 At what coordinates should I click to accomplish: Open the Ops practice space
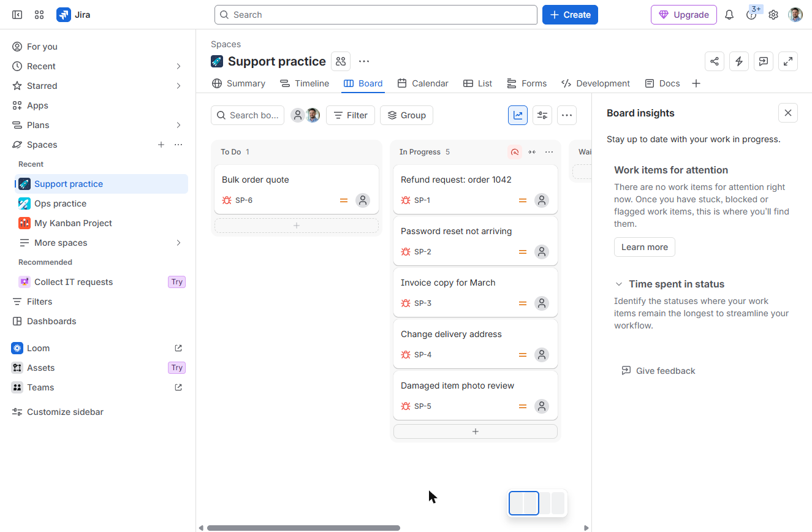(101, 203)
